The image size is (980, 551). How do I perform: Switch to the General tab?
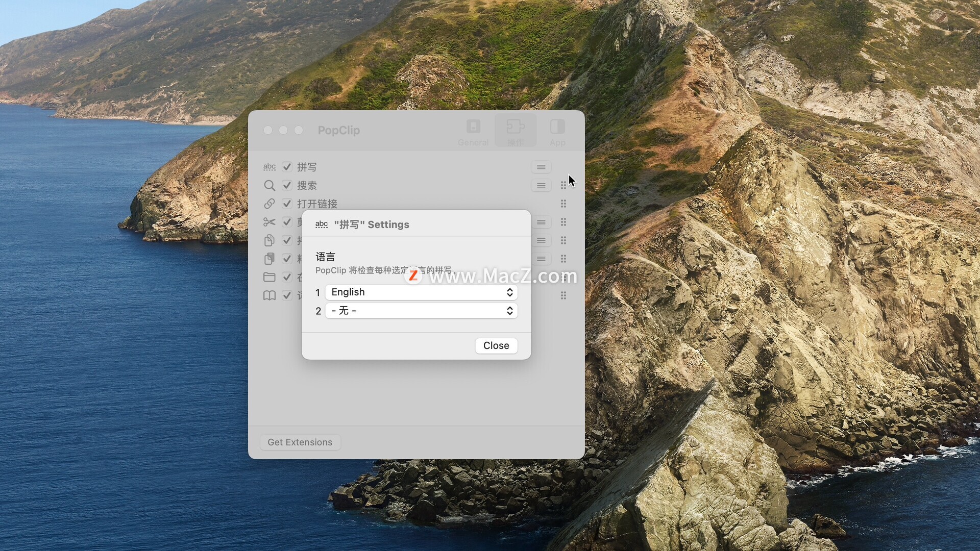pos(473,132)
